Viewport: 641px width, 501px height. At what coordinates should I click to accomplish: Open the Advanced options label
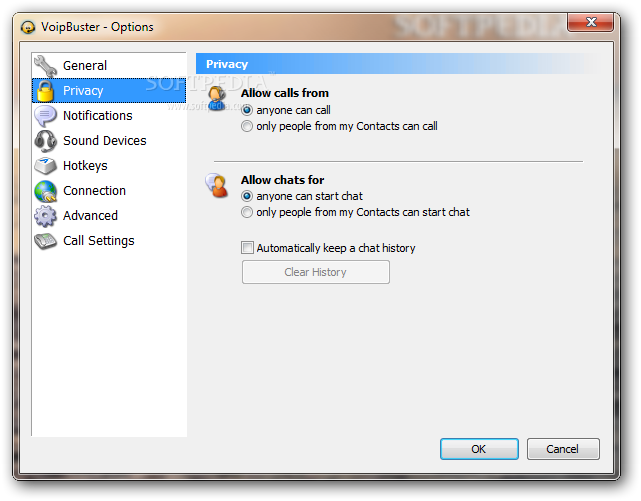pyautogui.click(x=90, y=216)
